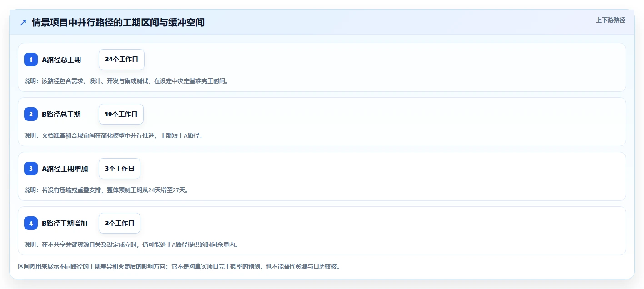The image size is (644, 289).
Task: Click the number 2 badge for B路径总工期
Action: tap(31, 114)
